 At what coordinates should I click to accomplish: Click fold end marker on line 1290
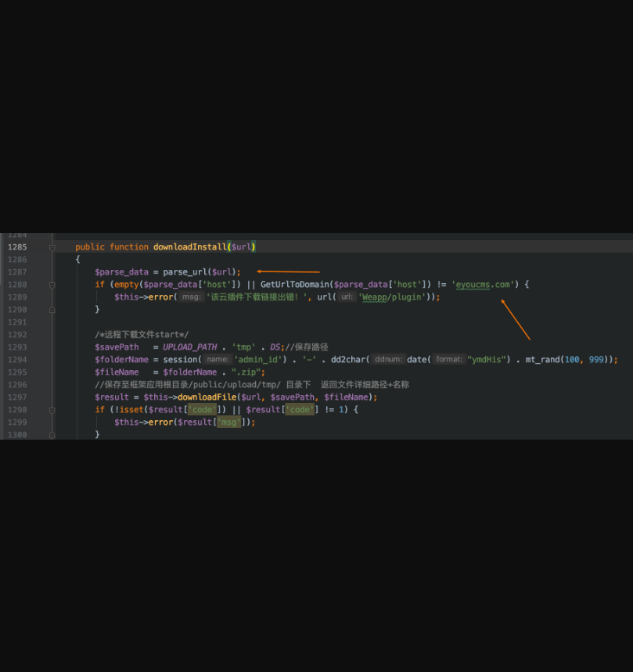point(52,310)
